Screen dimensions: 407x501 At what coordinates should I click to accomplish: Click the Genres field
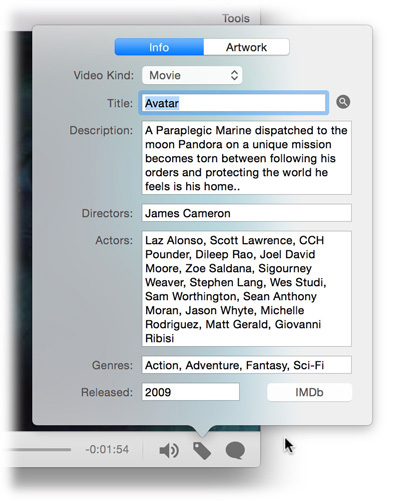[247, 365]
